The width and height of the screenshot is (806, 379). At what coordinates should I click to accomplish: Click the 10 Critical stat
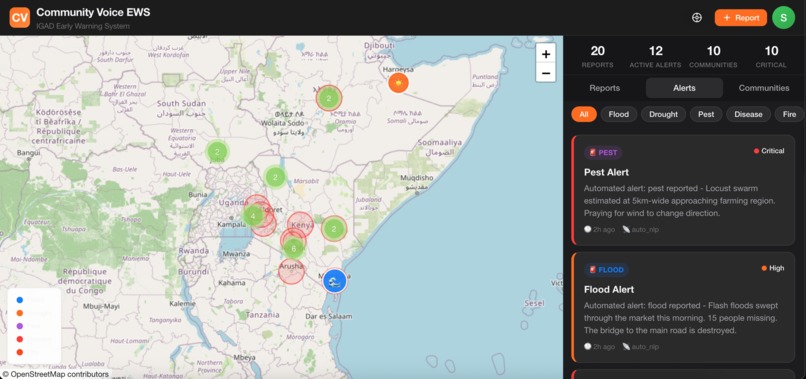pyautogui.click(x=771, y=57)
